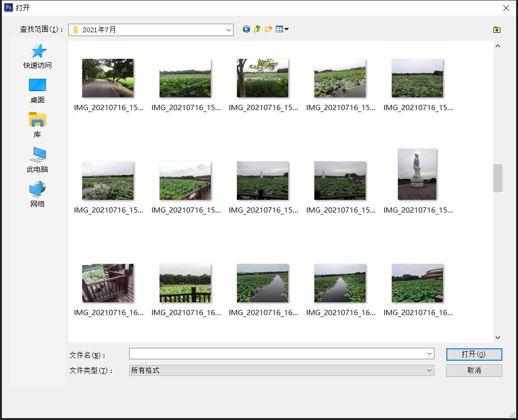The image size is (518, 420).
Task: Open the 文件类型 file format dropdown
Action: pyautogui.click(x=429, y=370)
